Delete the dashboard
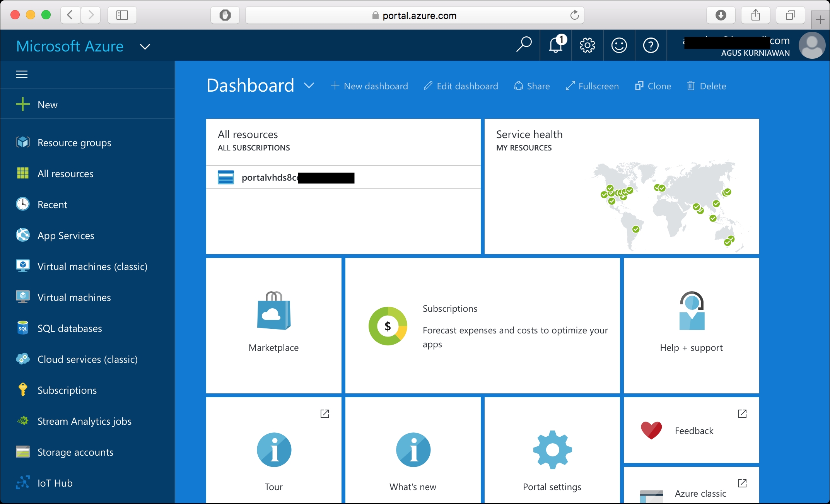Screen dimensions: 830x504 (x=707, y=86)
